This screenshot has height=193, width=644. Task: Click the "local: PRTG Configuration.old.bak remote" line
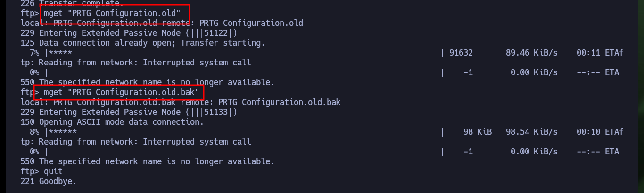[181, 102]
